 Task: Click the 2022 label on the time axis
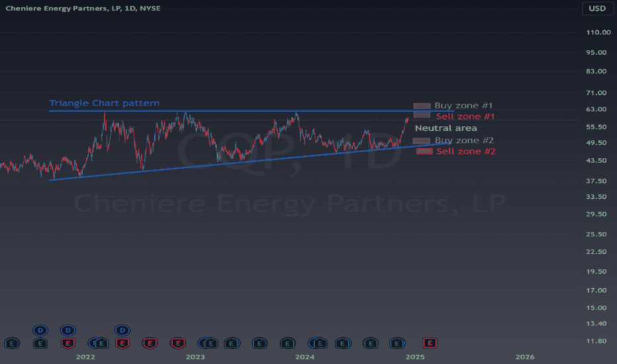(x=85, y=357)
